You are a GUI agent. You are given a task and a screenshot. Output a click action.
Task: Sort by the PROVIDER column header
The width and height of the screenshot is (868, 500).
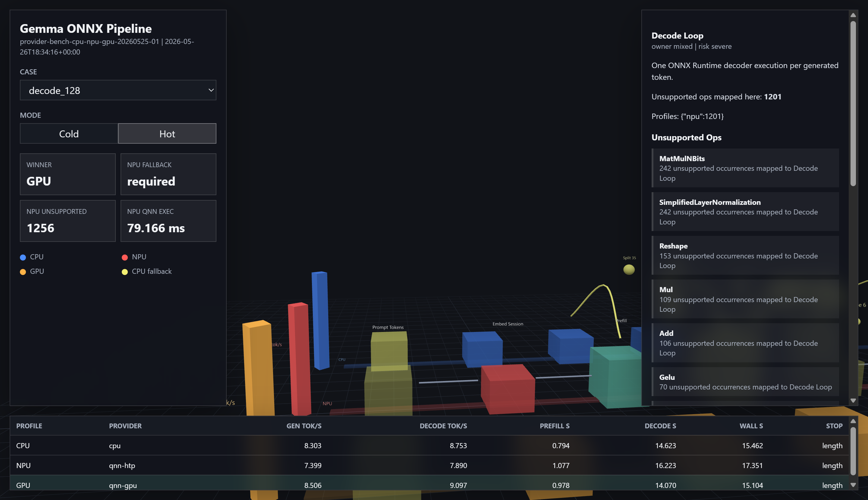[125, 426]
